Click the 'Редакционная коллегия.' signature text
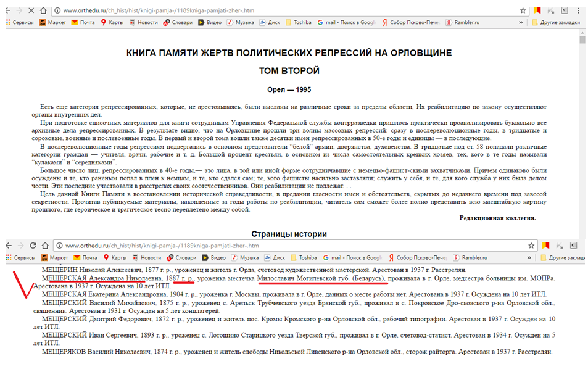Viewport: 588px width, 377px height. pyautogui.click(x=498, y=218)
